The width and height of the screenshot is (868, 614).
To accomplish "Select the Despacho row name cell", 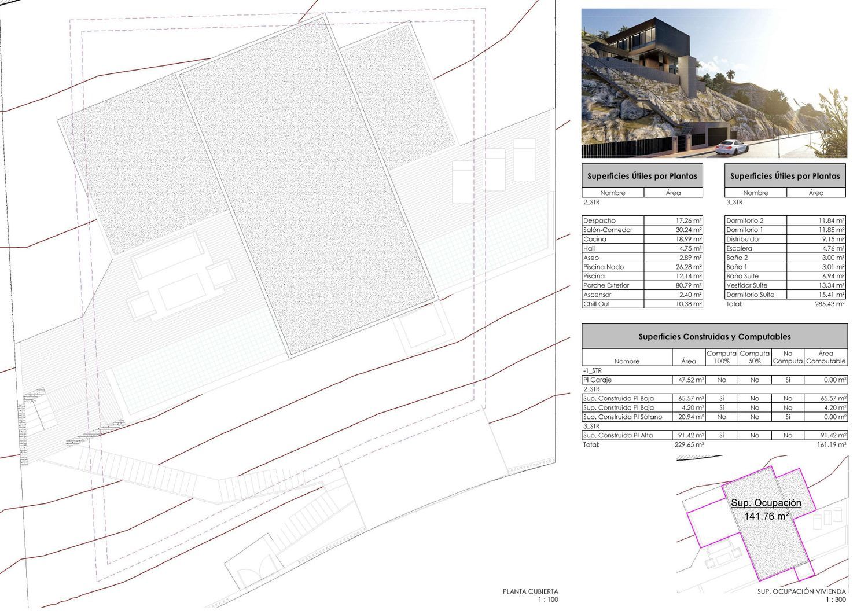I will 612,220.
